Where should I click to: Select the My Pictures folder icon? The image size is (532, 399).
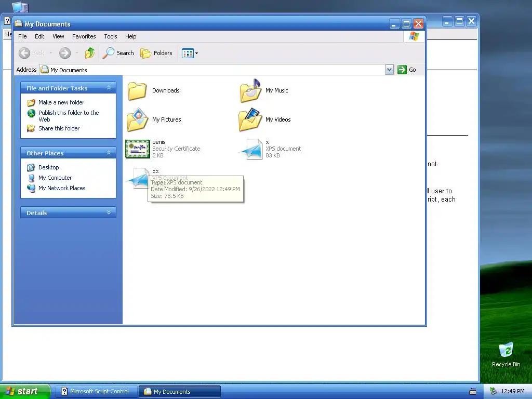137,120
